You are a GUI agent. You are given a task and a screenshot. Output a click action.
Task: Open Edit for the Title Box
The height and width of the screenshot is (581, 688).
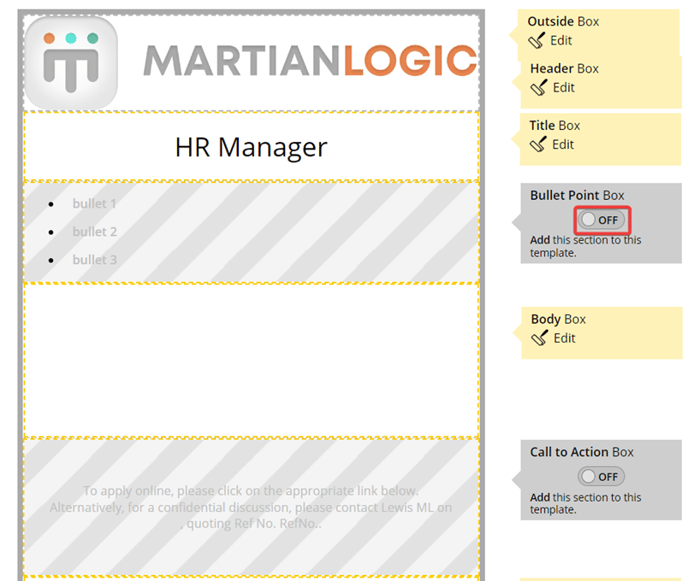pyautogui.click(x=563, y=144)
